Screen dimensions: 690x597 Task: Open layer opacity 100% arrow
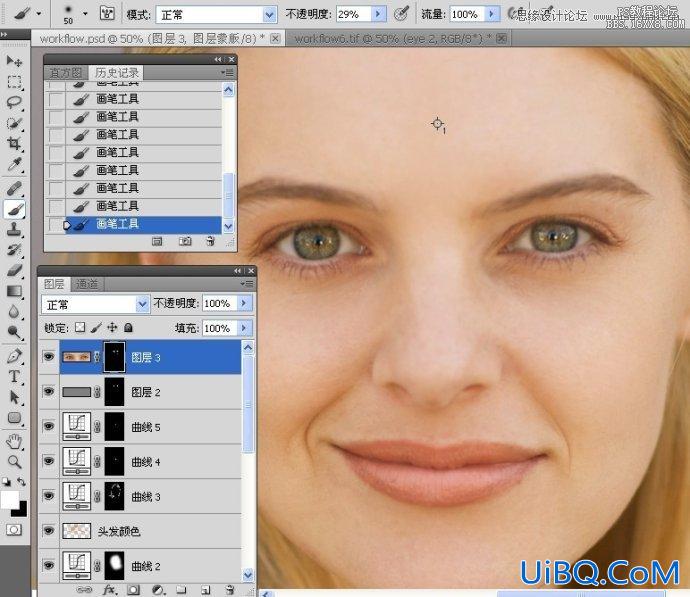(x=244, y=303)
